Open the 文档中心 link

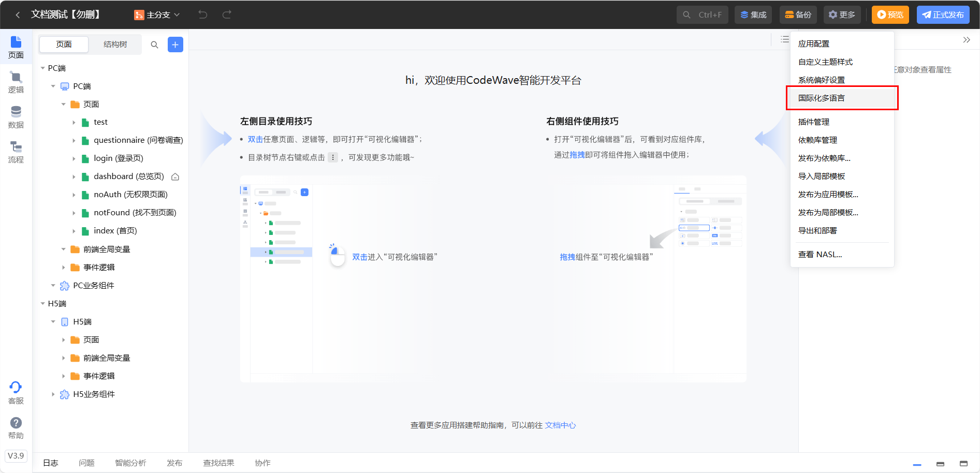(560, 425)
